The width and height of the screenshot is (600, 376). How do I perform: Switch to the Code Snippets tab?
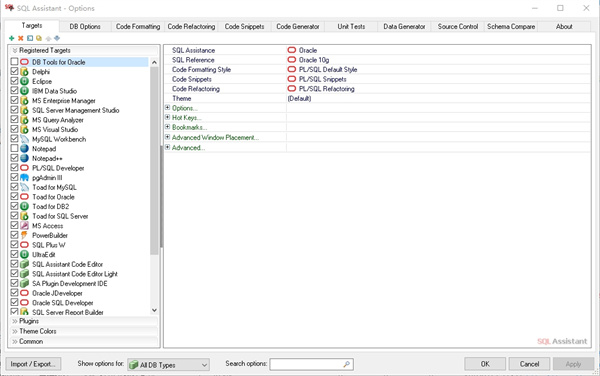245,26
